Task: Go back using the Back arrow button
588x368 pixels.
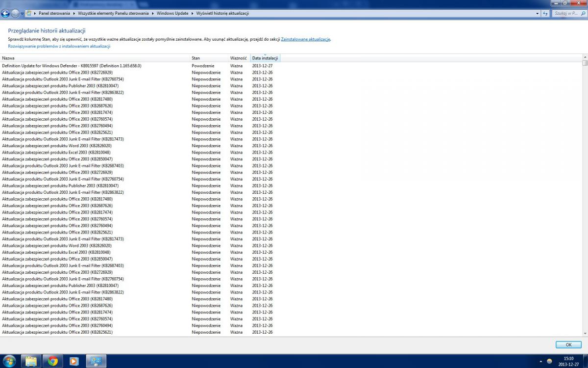Action: [6, 13]
